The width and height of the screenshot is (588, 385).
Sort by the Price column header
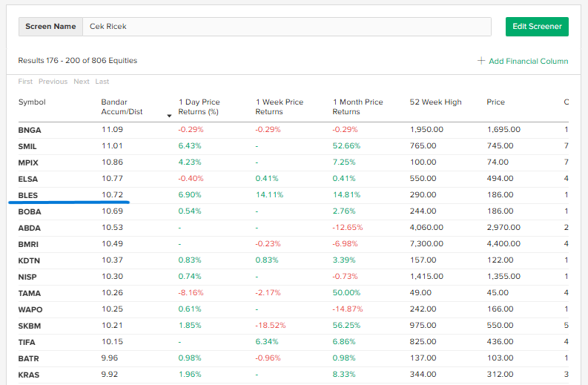coord(496,102)
